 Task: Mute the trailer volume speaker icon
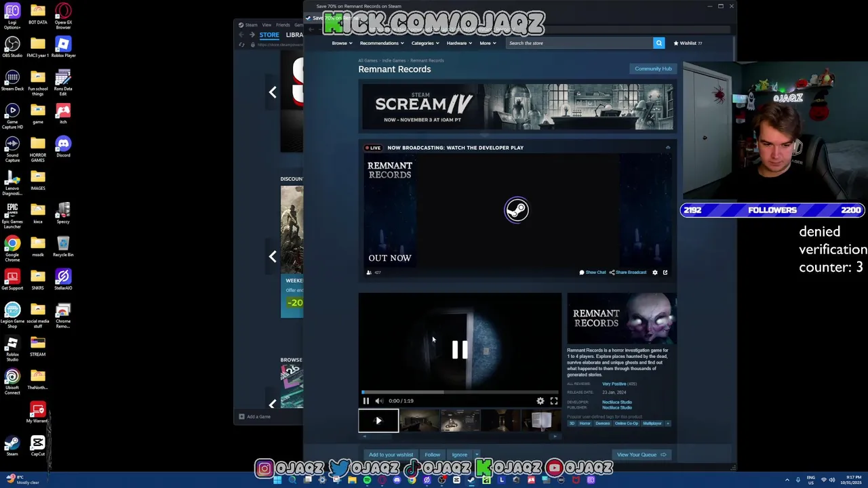[379, 401]
